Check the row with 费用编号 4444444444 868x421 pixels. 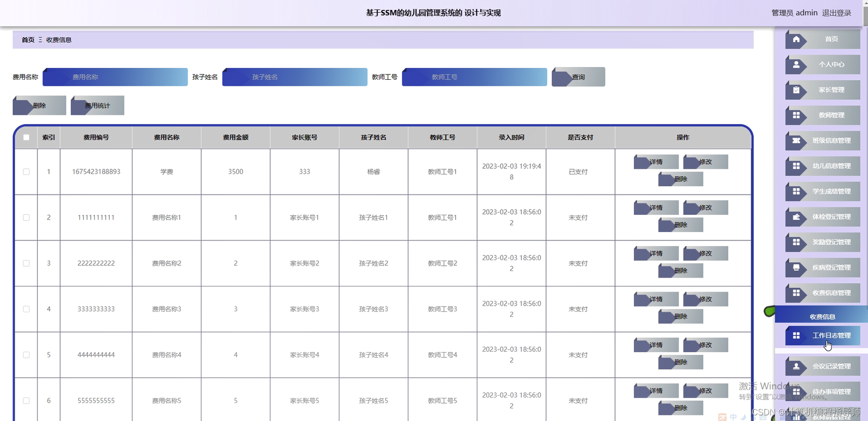(26, 355)
